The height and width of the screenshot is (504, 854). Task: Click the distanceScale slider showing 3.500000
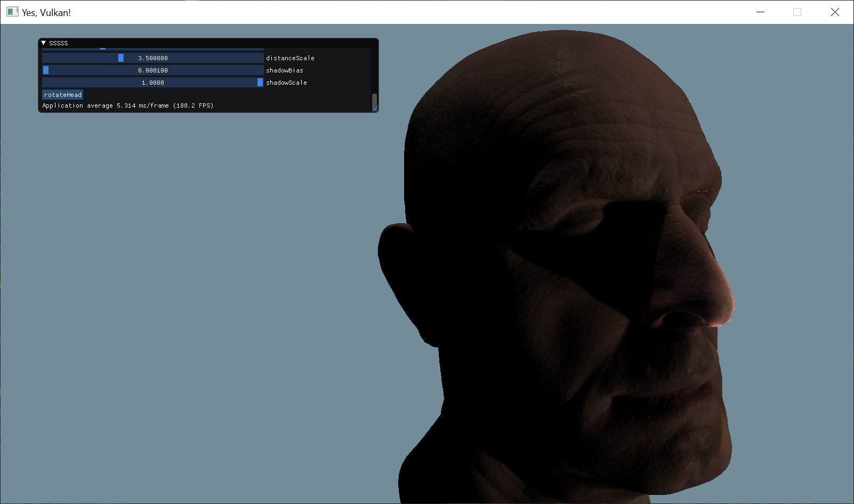click(x=153, y=58)
